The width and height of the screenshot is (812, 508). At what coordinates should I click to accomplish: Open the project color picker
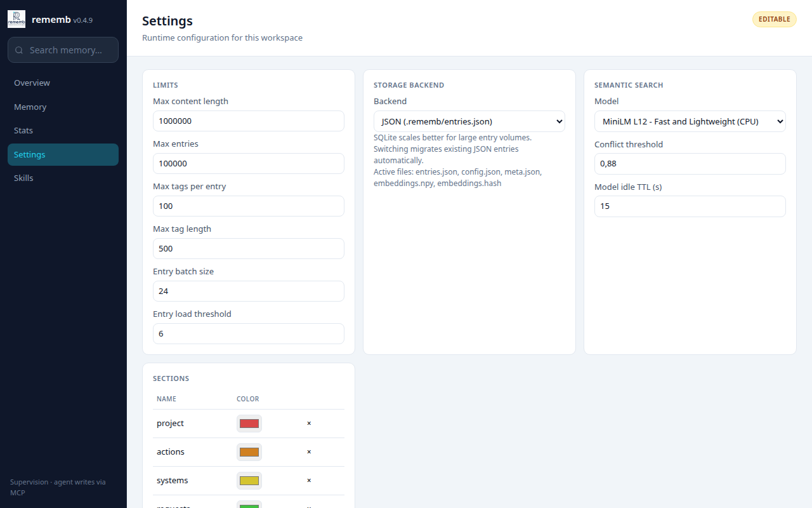coord(249,424)
